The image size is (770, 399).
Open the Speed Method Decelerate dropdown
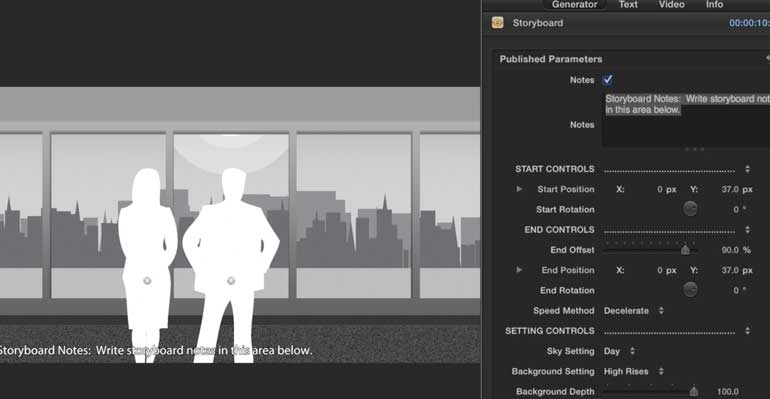pos(633,311)
